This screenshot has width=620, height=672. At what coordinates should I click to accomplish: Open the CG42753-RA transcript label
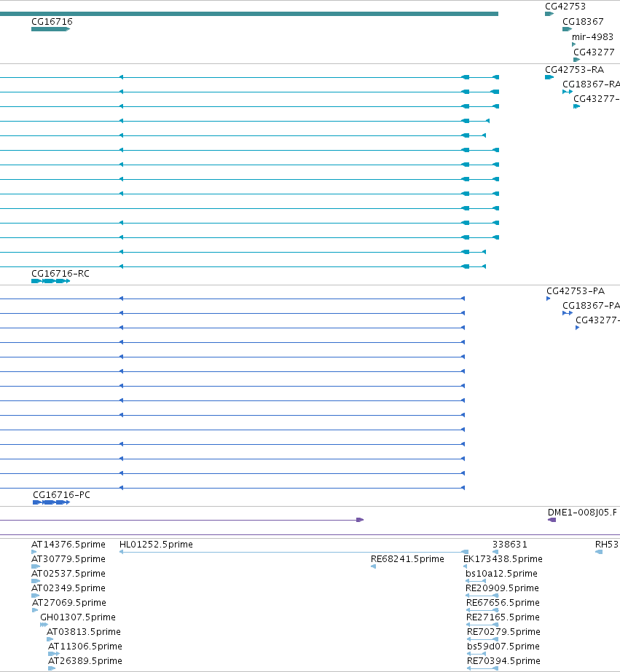575,70
